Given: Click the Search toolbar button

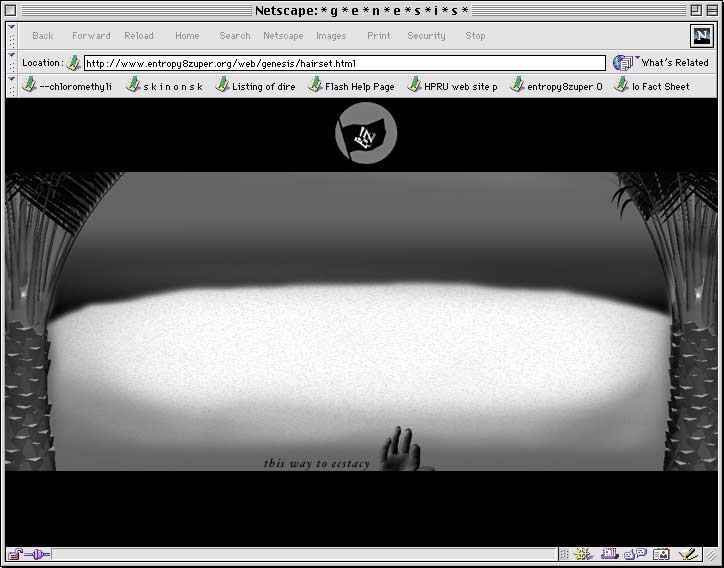Looking at the screenshot, I should [x=235, y=36].
